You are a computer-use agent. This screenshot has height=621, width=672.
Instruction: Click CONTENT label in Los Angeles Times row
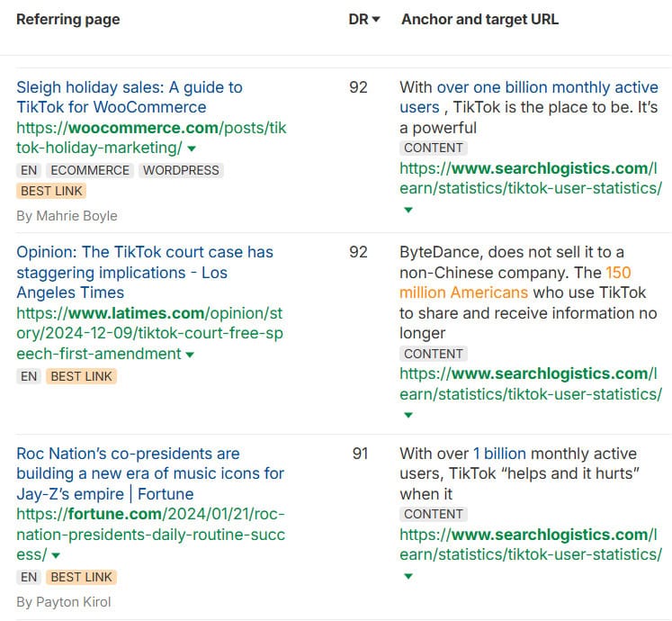(434, 354)
